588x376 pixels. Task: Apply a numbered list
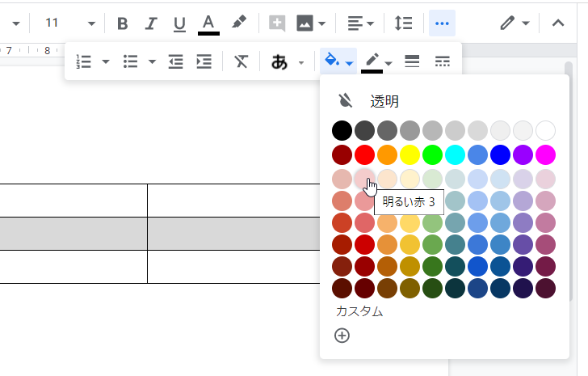click(84, 61)
